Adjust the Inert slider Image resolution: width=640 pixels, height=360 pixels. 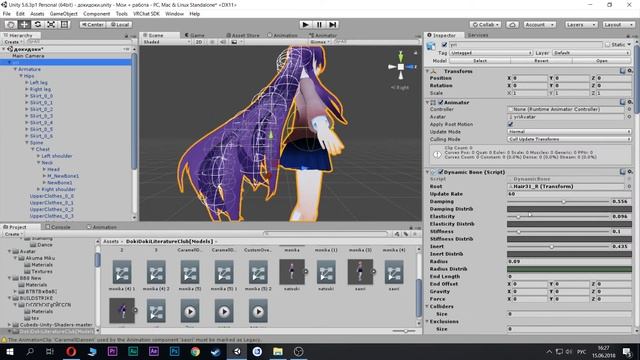coord(558,247)
